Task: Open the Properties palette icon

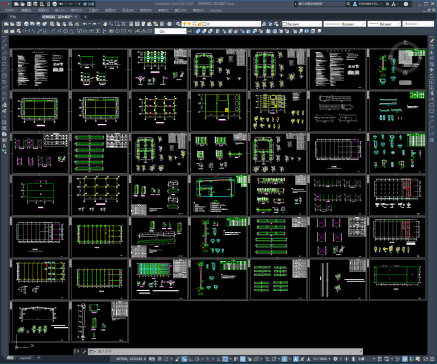Action: pyautogui.click(x=131, y=24)
